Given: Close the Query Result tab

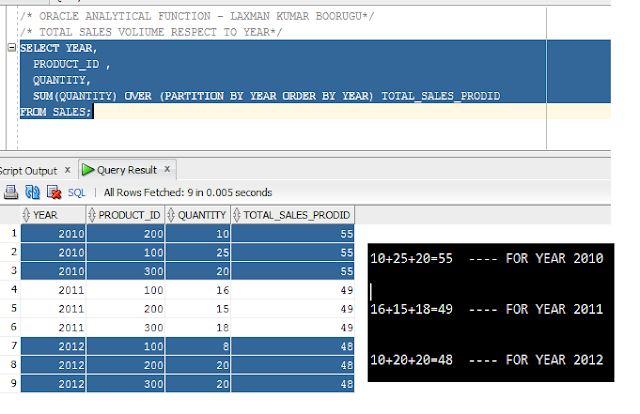Looking at the screenshot, I should (x=167, y=169).
